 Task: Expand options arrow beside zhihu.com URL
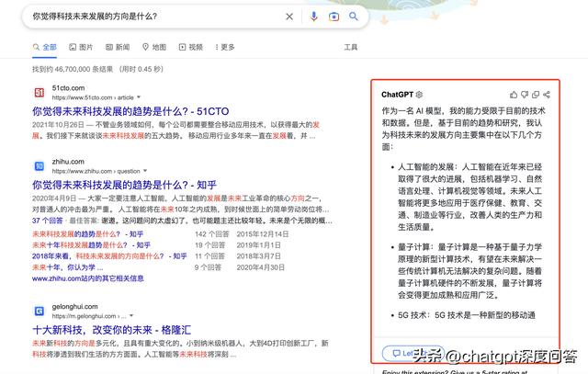pyautogui.click(x=144, y=170)
